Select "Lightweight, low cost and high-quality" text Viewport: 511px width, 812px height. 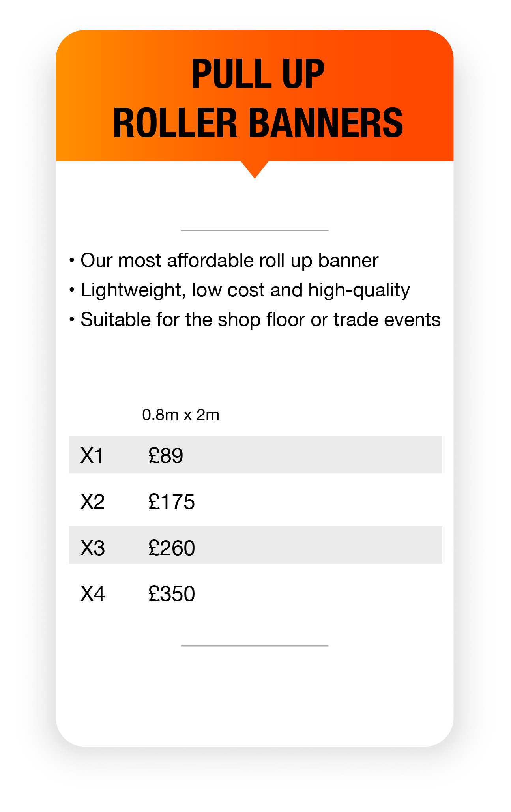coord(245,290)
